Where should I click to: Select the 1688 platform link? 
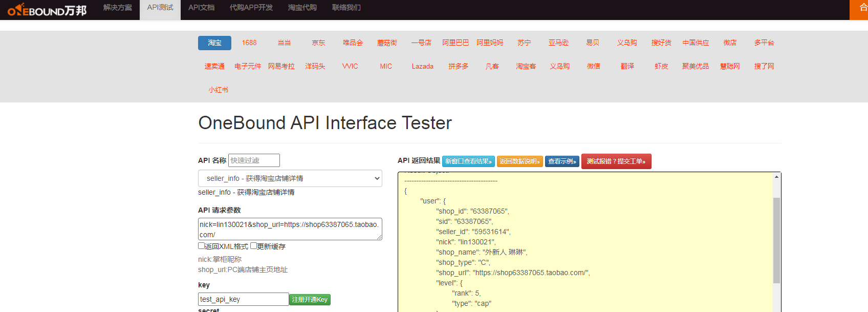pos(249,43)
